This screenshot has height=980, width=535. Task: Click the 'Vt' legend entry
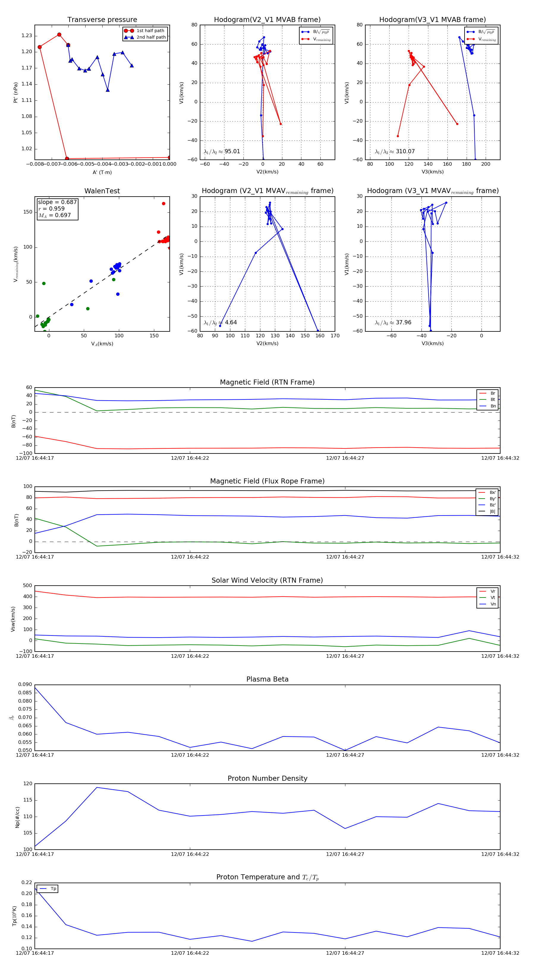pyautogui.click(x=487, y=598)
